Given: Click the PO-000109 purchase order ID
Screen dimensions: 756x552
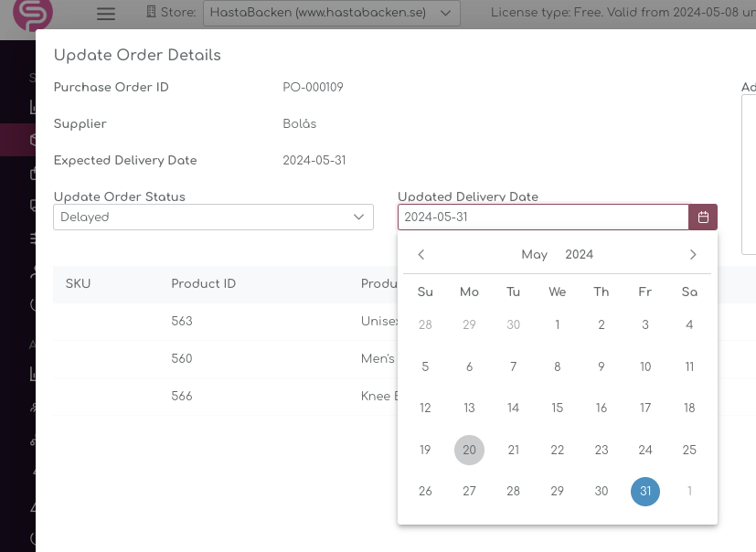Looking at the screenshot, I should (x=313, y=87).
